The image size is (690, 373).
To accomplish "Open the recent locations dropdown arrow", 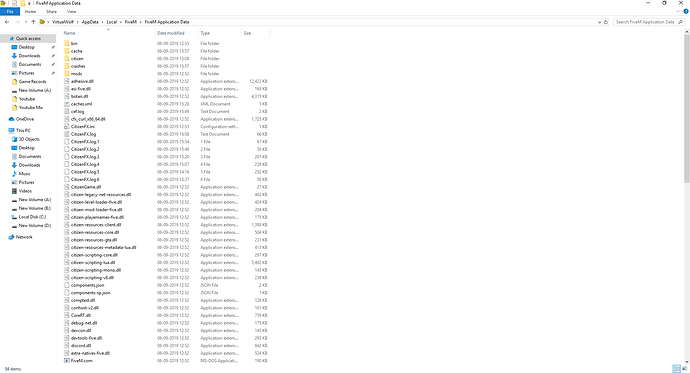I will (x=26, y=22).
